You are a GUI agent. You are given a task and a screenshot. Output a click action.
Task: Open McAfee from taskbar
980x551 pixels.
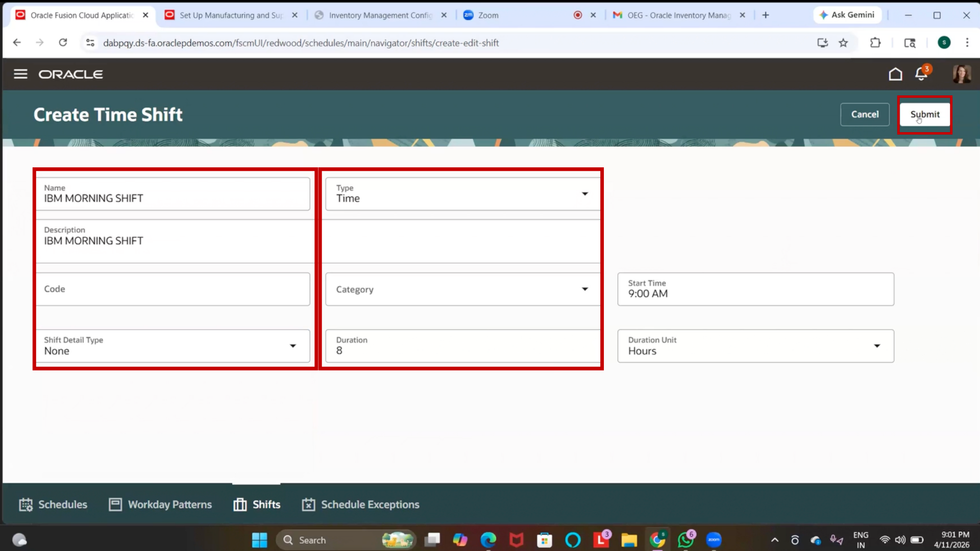tap(517, 540)
